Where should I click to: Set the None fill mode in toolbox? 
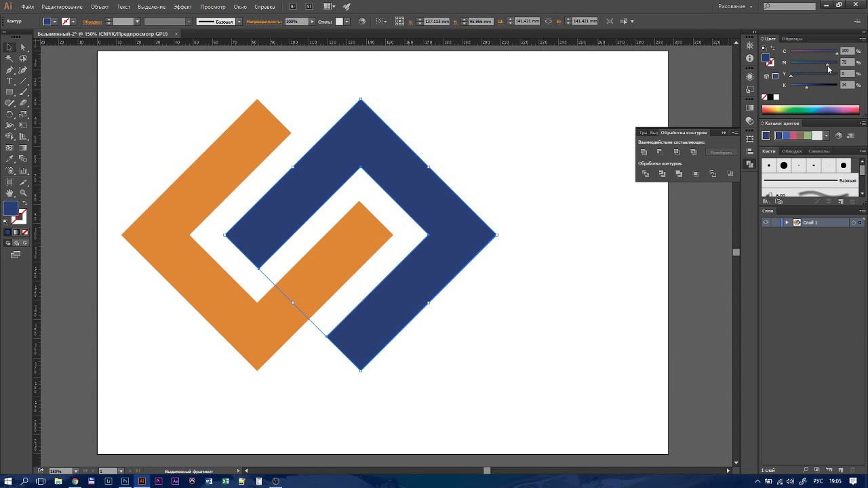25,232
